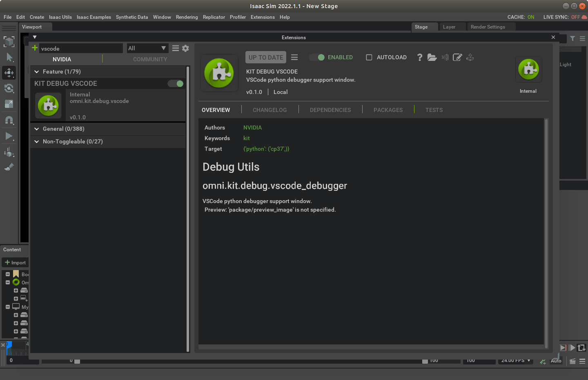This screenshot has width=588, height=380.
Task: Click the Auto button in timeline
Action: pyautogui.click(x=556, y=361)
